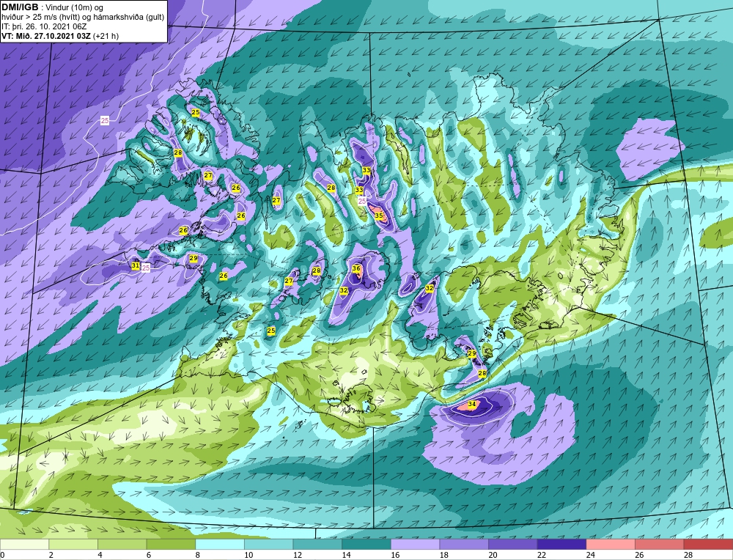Click the color scale tick label 14
This screenshot has height=560, width=733.
[346, 555]
